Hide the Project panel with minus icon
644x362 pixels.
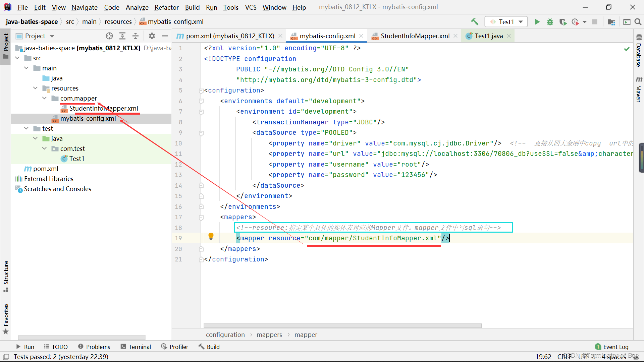tap(165, 36)
